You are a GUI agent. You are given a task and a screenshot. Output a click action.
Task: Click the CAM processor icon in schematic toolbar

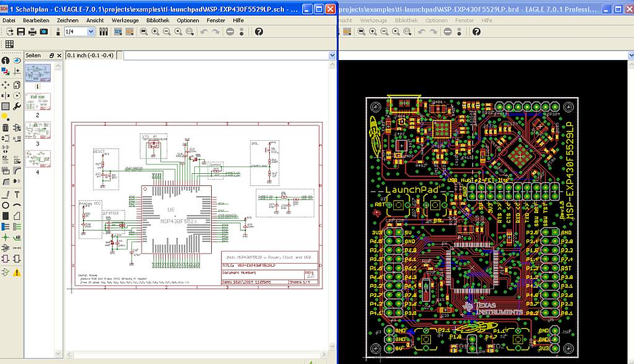(x=44, y=32)
